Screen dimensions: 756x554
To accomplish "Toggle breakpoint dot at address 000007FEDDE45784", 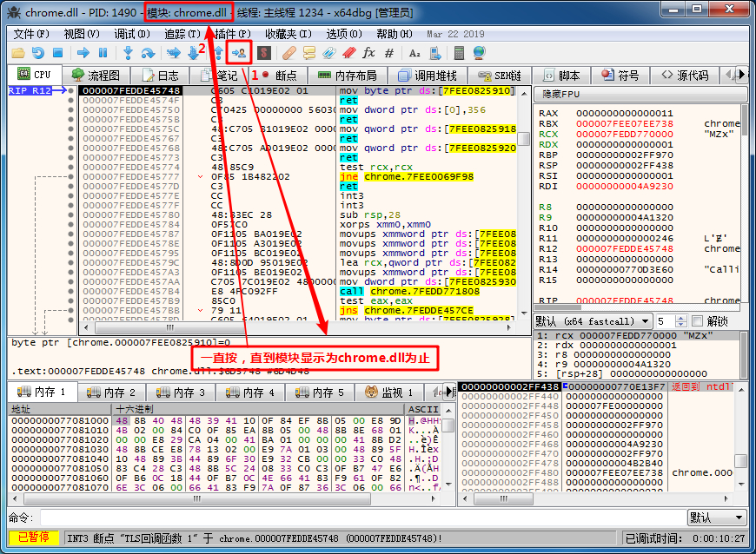I will coord(71,225).
